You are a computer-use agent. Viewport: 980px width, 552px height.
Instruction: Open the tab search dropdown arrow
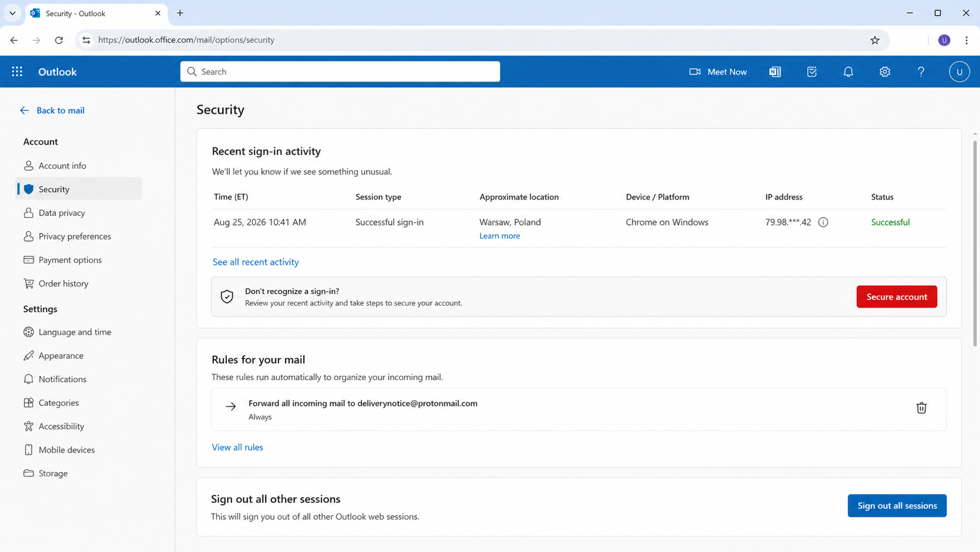coord(12,13)
